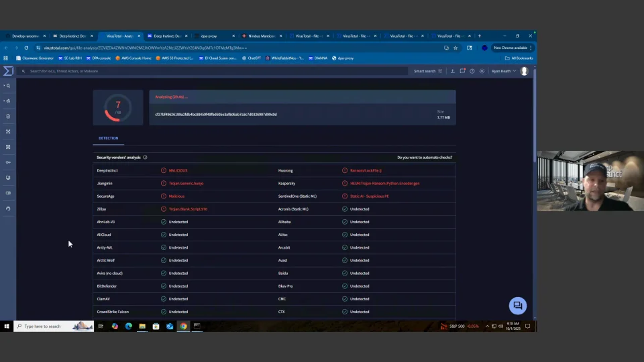Screen dimensions: 644x362
Task: Click the Chrome profile circle icon
Action: [x=484, y=48]
